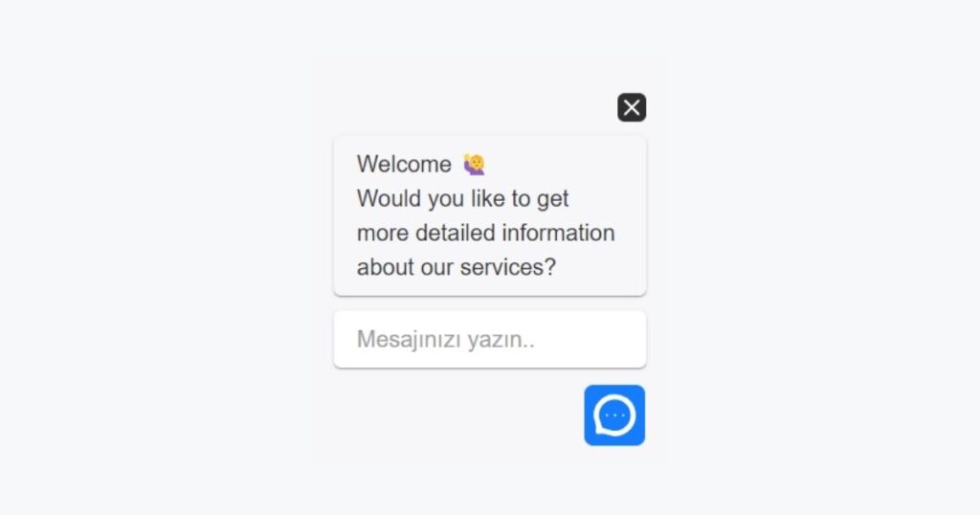Click the 'Welcome' greeting text
This screenshot has height=515, width=980.
tap(404, 165)
